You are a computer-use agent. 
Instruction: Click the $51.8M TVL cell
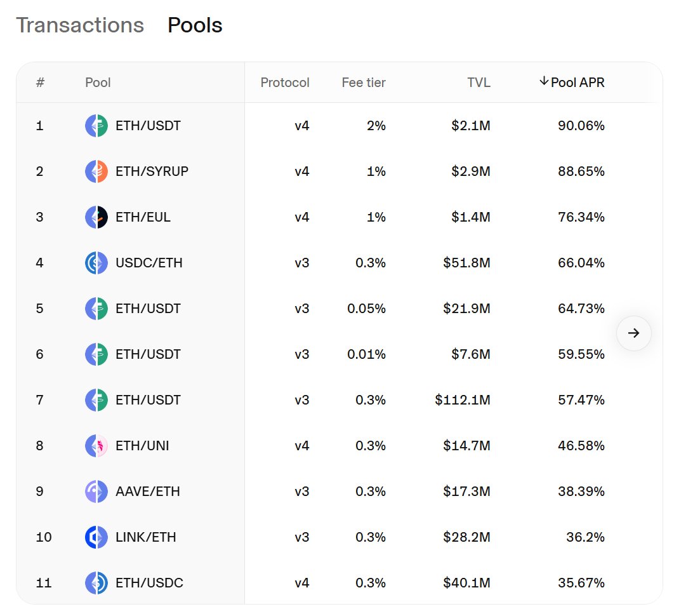coord(467,263)
